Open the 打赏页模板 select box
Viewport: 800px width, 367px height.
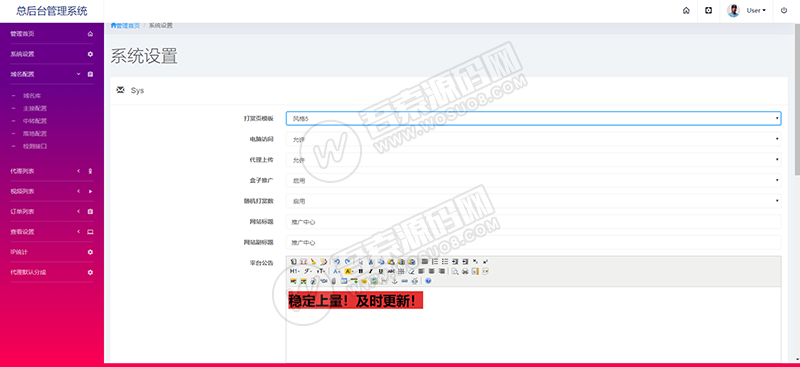point(533,118)
